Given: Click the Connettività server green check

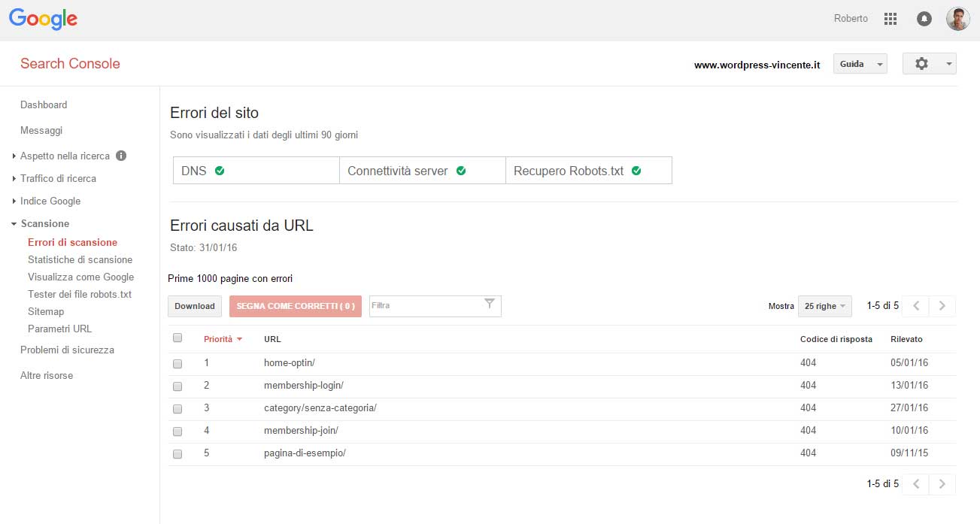Looking at the screenshot, I should tap(461, 171).
